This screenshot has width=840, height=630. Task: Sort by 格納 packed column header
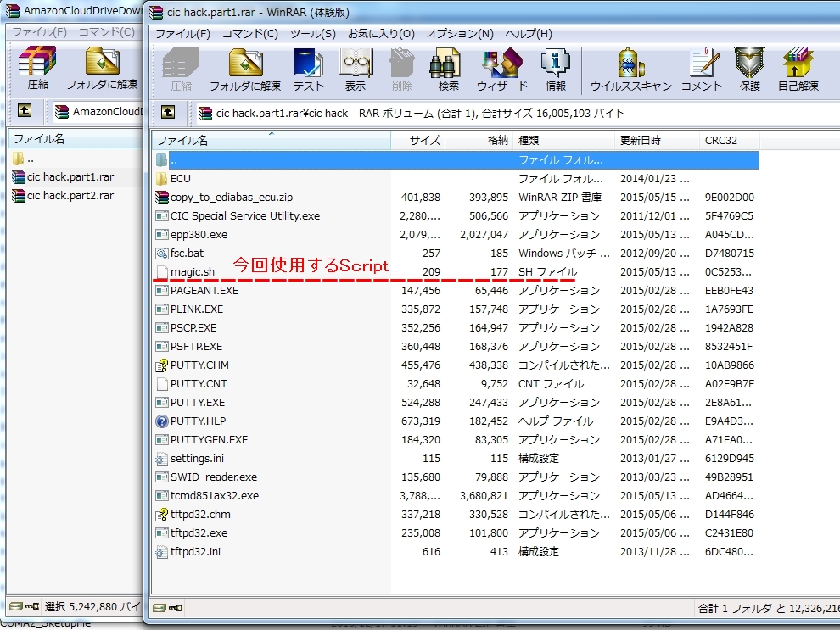click(479, 140)
